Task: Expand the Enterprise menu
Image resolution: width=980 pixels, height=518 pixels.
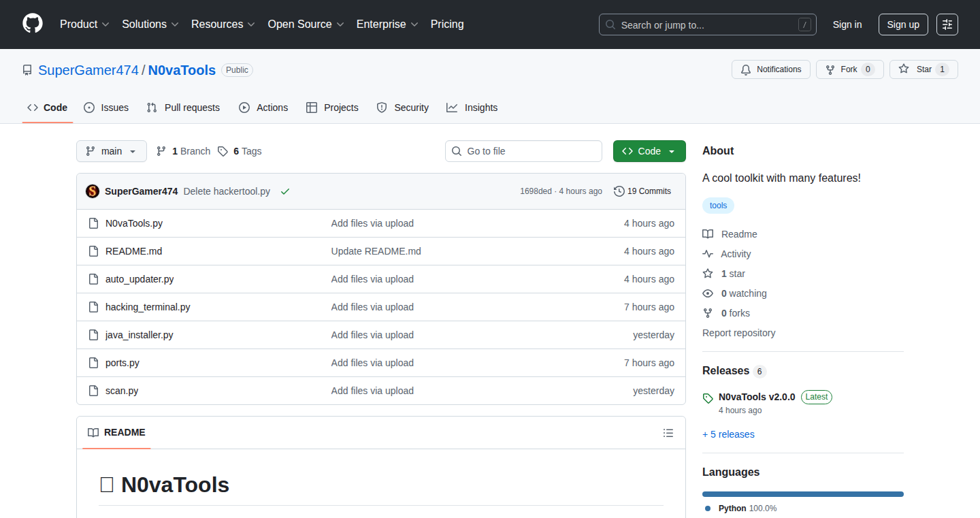Action: pyautogui.click(x=387, y=24)
